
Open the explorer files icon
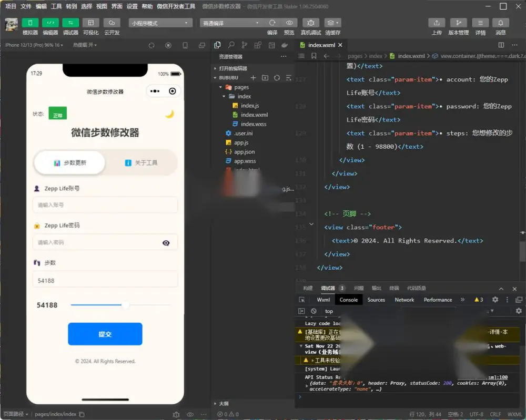click(x=217, y=45)
